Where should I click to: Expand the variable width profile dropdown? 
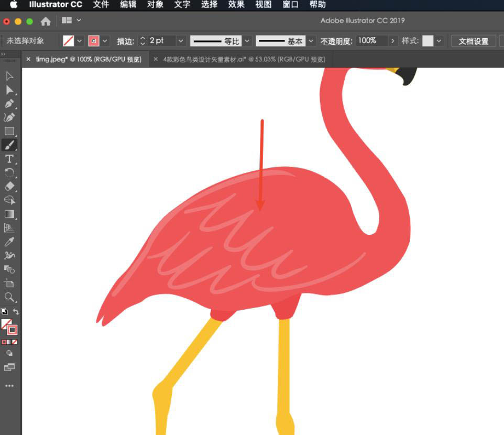pos(247,41)
